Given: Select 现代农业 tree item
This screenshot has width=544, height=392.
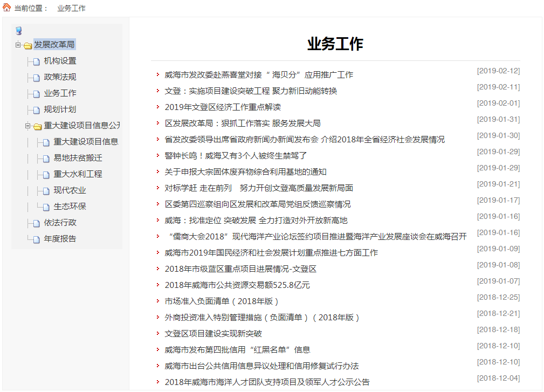Looking at the screenshot, I should click(x=70, y=190).
